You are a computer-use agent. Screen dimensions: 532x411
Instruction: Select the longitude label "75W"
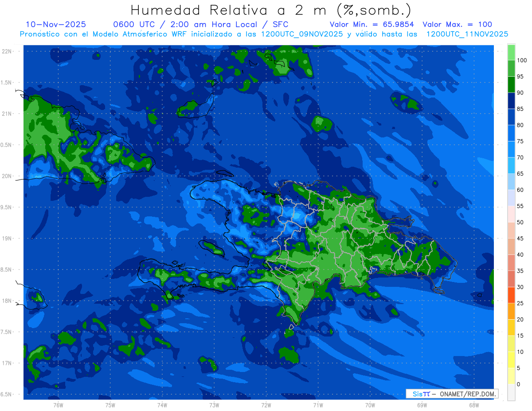tap(110, 405)
